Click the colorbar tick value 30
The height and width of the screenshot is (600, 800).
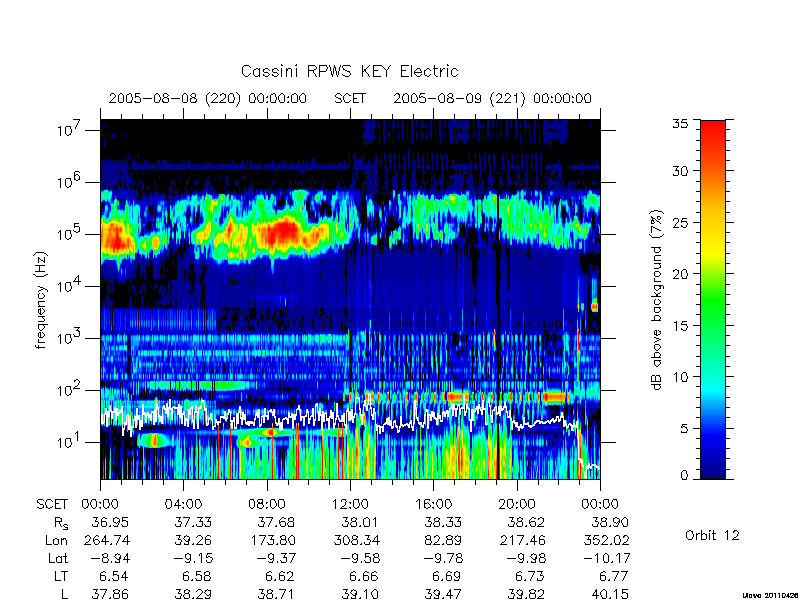tap(680, 170)
